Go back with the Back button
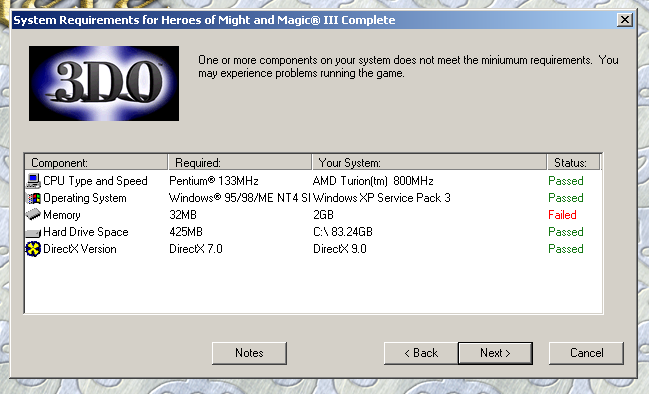The height and width of the screenshot is (394, 649). 421,353
